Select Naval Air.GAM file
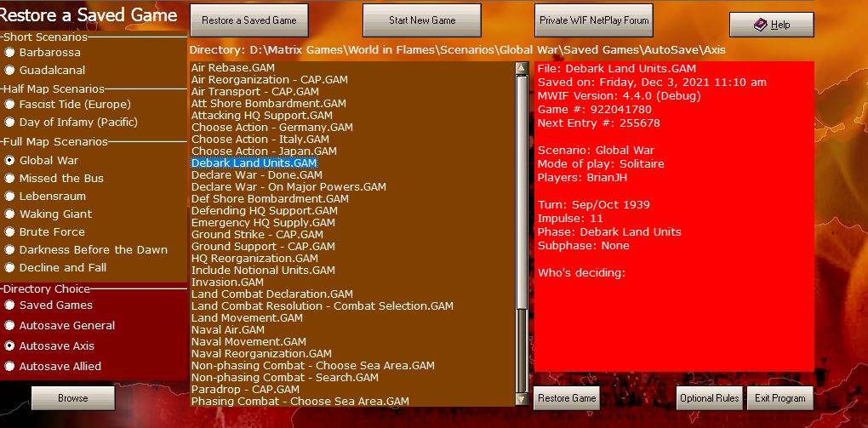The image size is (868, 428). (x=229, y=330)
